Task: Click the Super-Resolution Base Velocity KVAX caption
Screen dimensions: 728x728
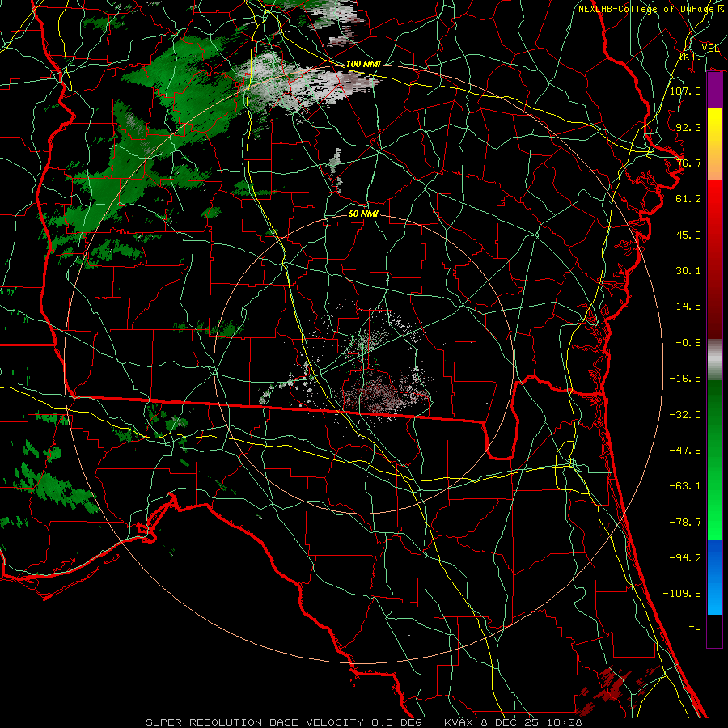Action: pyautogui.click(x=363, y=722)
